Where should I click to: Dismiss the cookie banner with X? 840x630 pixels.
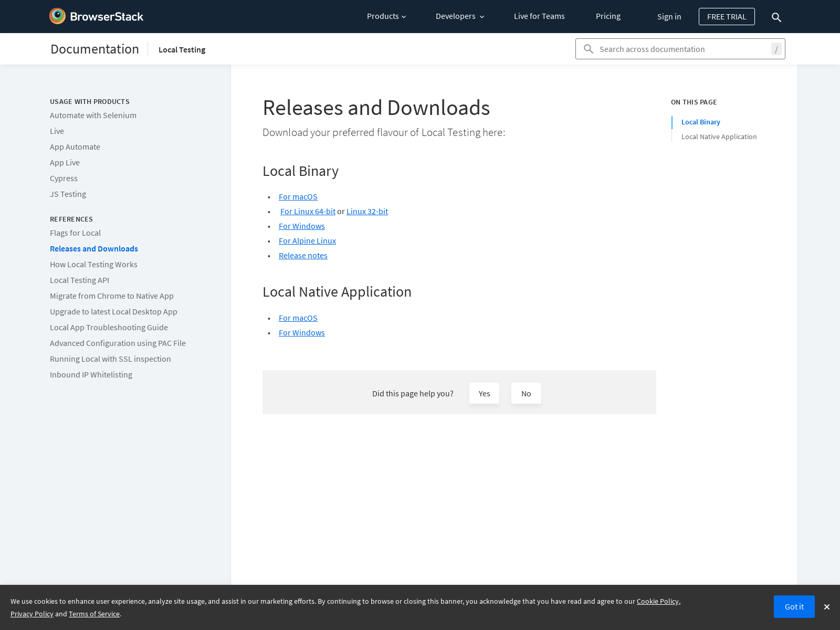[827, 607]
